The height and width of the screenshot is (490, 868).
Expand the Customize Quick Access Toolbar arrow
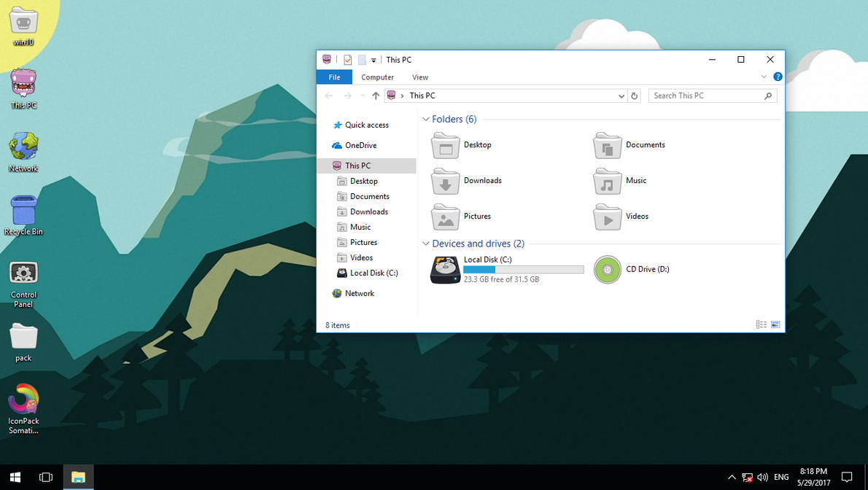(x=372, y=60)
